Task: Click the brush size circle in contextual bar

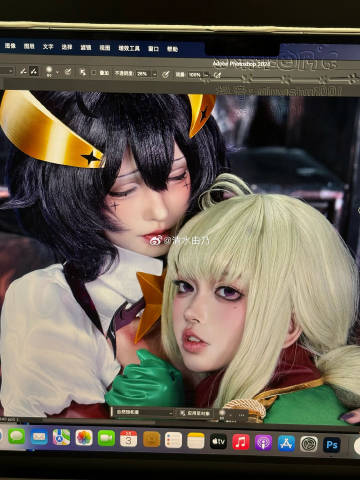Action: 222,413
